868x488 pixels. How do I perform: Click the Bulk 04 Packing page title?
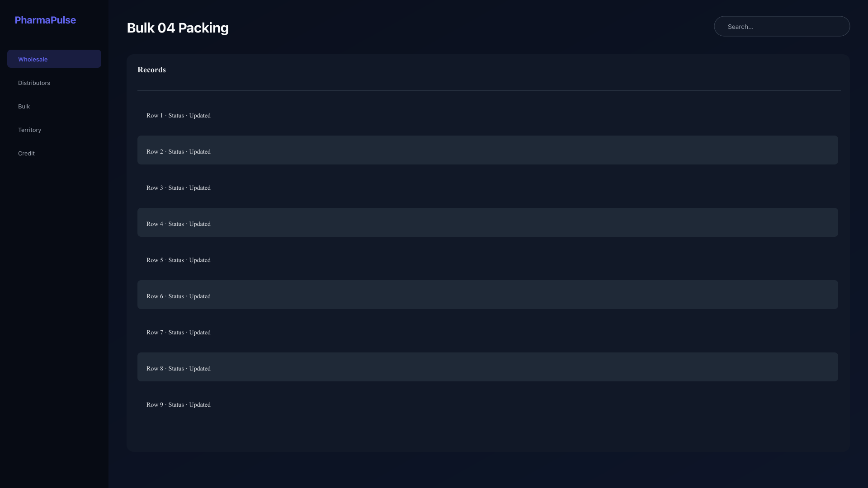coord(178,28)
